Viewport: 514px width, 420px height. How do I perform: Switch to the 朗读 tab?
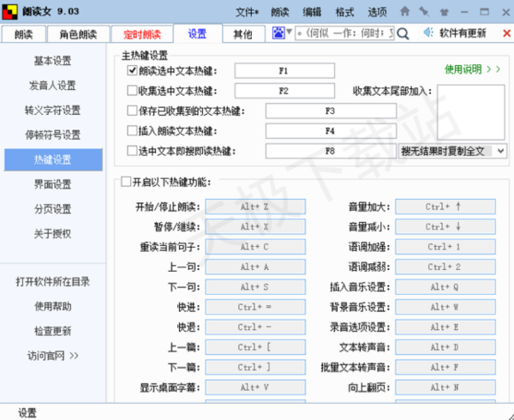(x=24, y=34)
